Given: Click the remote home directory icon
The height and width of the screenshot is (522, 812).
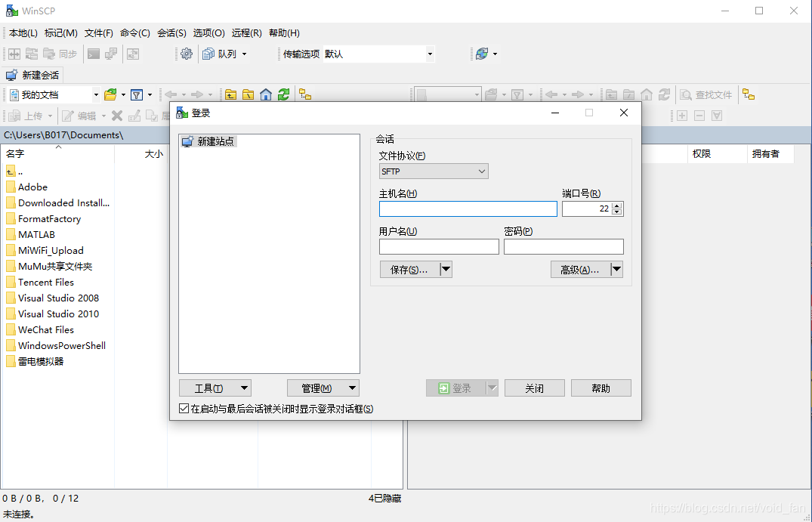Looking at the screenshot, I should pyautogui.click(x=647, y=94).
